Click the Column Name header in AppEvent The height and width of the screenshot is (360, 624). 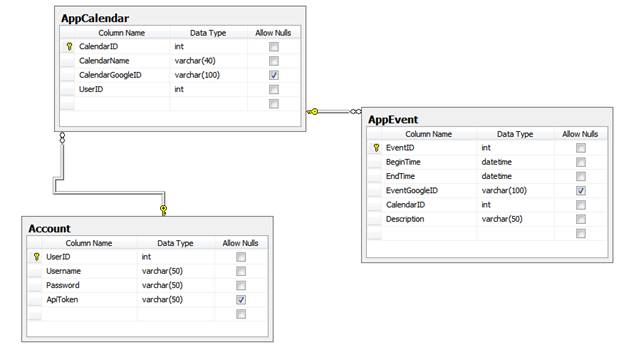coord(429,134)
